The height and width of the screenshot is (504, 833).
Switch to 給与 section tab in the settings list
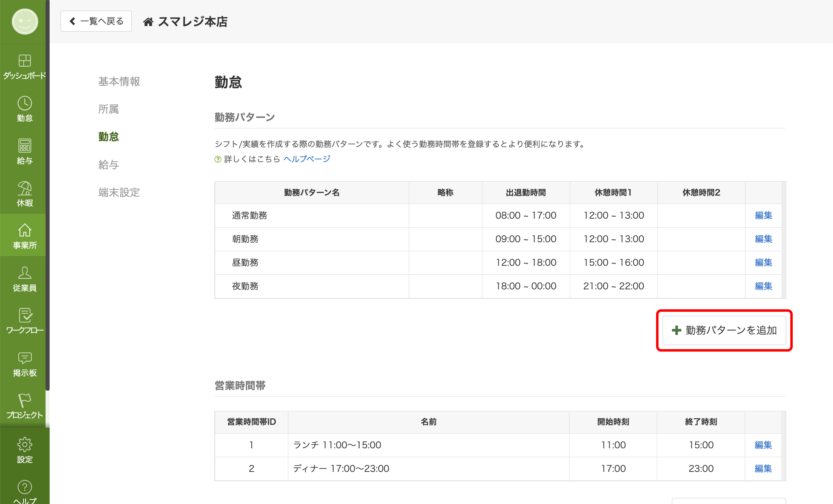point(109,165)
